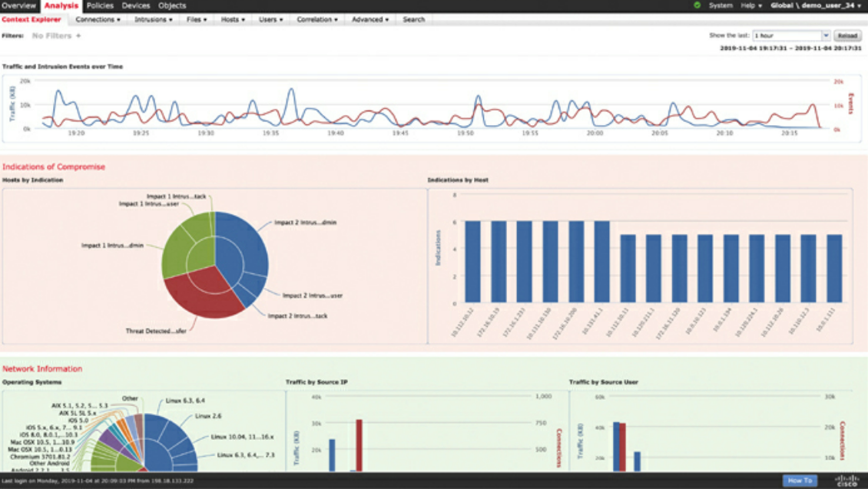Click the last bar for host 10.0.1.111

pyautogui.click(x=834, y=269)
